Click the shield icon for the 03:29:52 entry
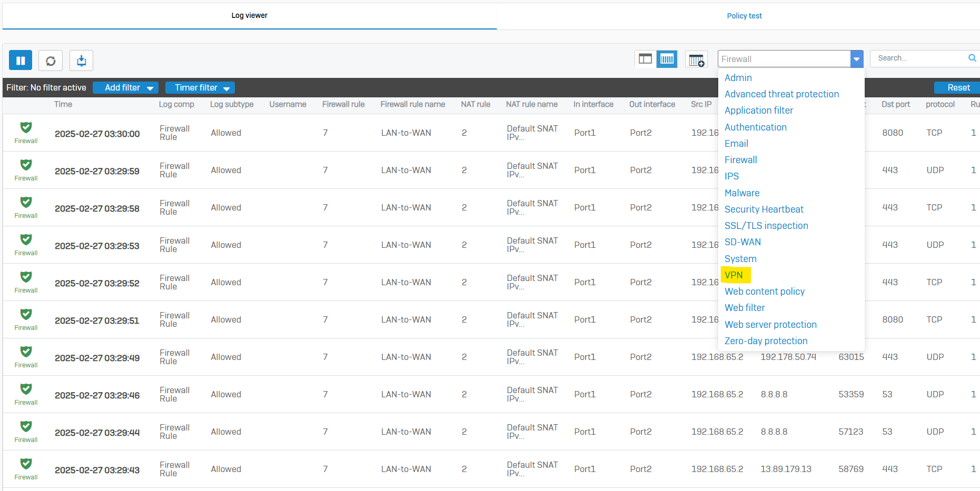 [x=26, y=277]
